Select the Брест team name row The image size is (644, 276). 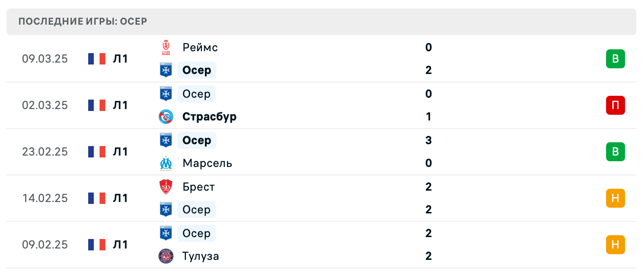point(198,187)
